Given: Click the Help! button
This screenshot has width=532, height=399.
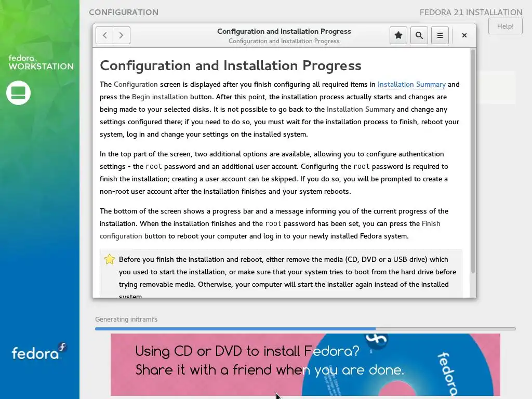Looking at the screenshot, I should (x=505, y=26).
